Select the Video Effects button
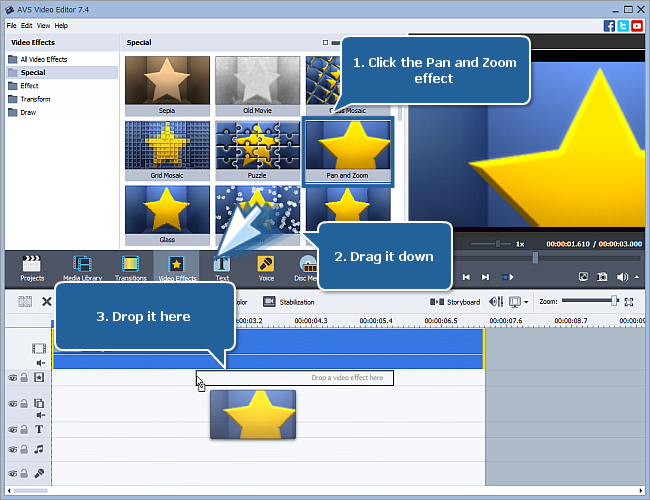Screen dimensions: 650x500 coord(177,268)
